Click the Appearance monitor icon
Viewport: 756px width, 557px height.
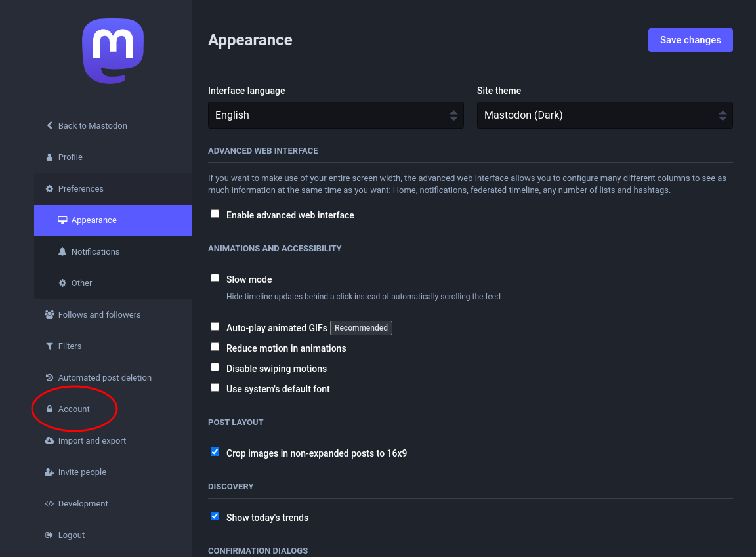tap(63, 220)
